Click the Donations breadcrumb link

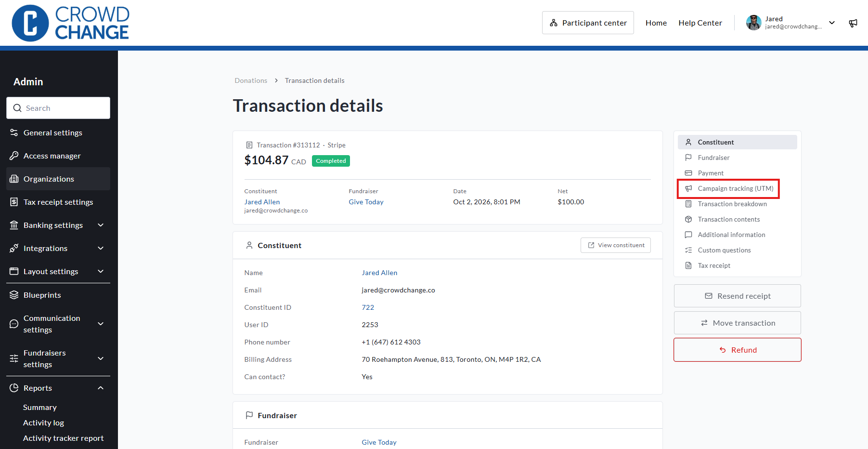251,80
